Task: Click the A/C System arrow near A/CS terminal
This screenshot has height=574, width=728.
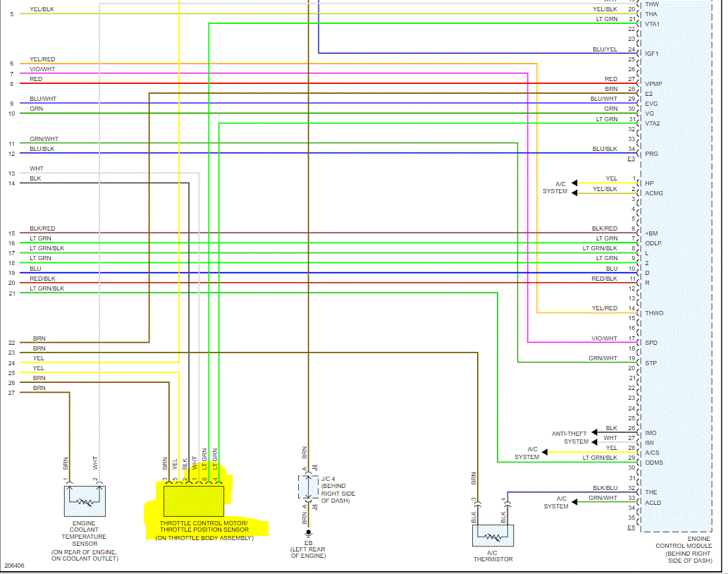Action: pyautogui.click(x=545, y=452)
